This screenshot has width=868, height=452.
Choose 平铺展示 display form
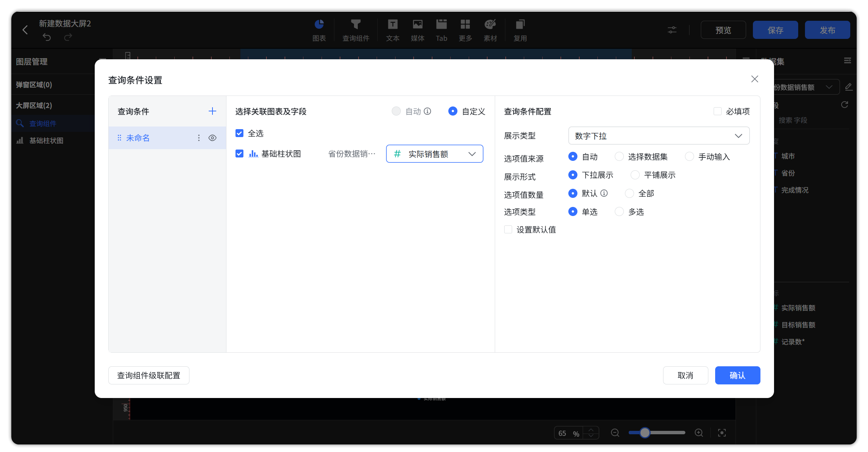tap(635, 175)
